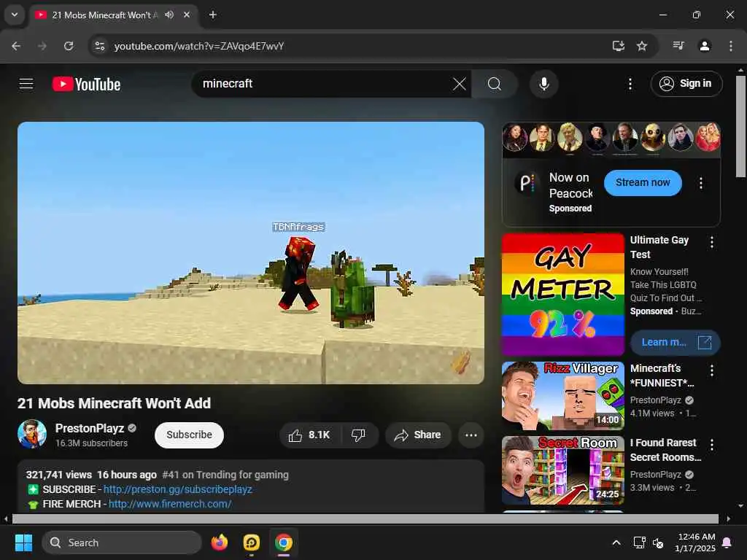Expand the tab search dropdown arrow

(x=15, y=15)
